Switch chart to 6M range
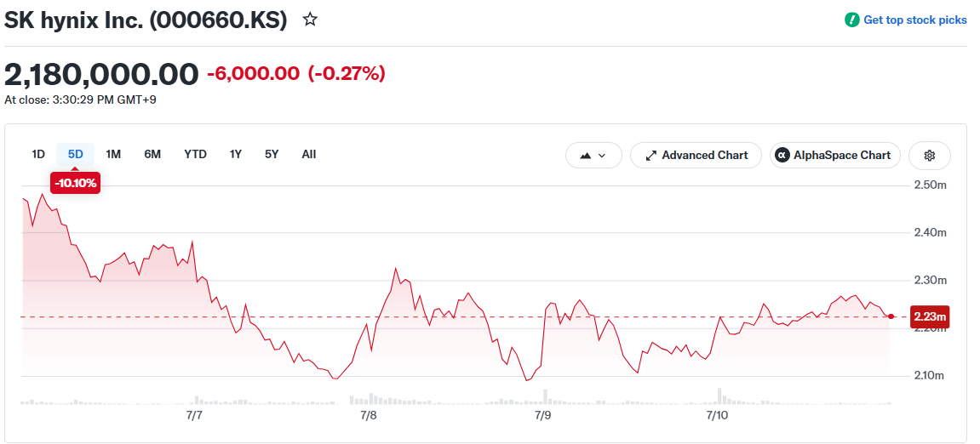This screenshot has width=980, height=444. point(152,154)
